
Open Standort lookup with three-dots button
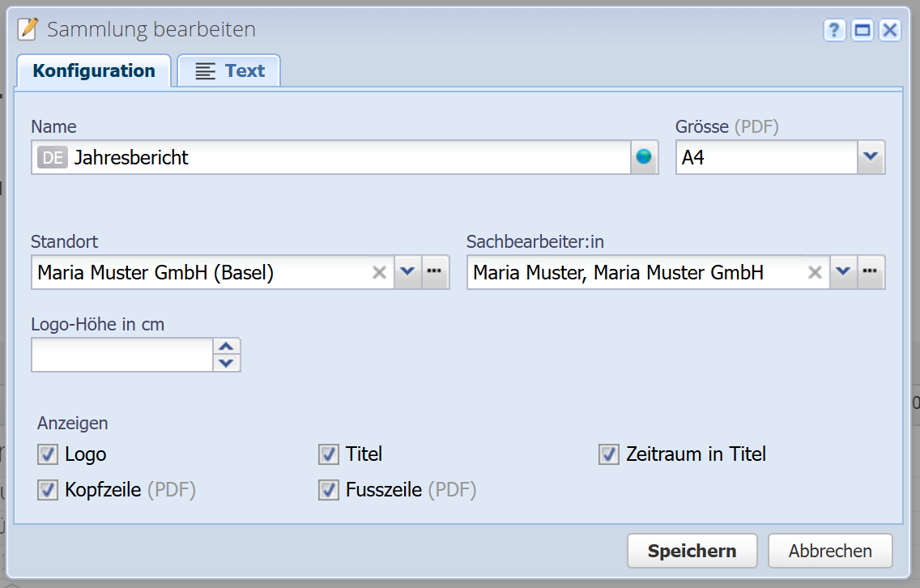coord(436,273)
